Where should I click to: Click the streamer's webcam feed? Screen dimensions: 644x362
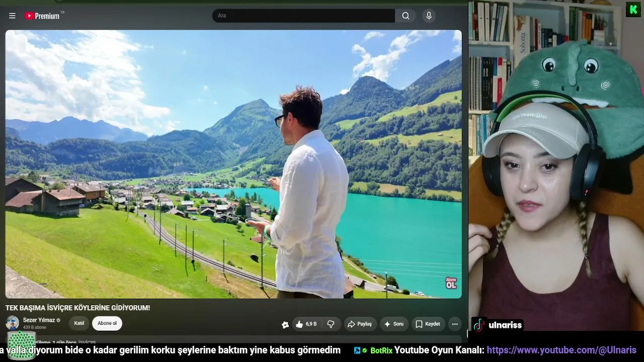(556, 166)
